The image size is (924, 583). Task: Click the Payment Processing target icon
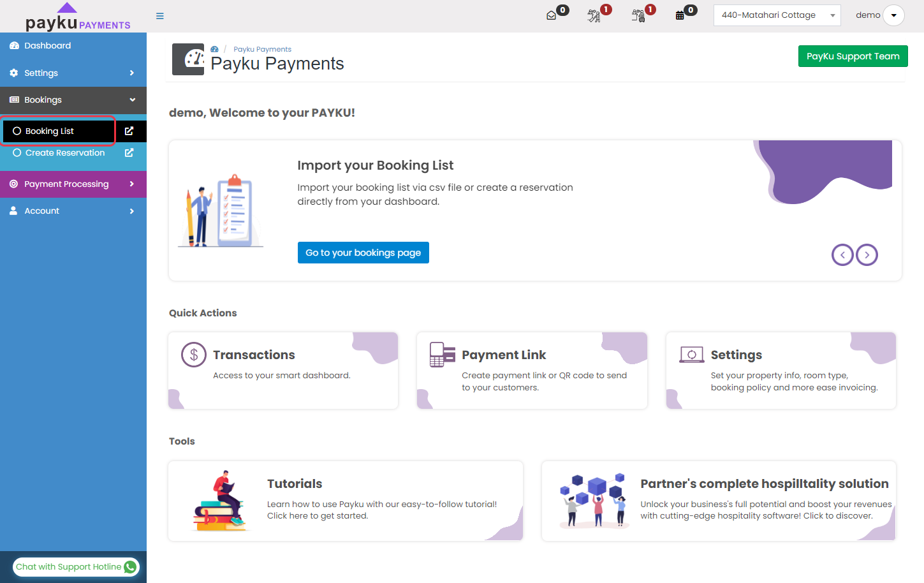point(14,184)
